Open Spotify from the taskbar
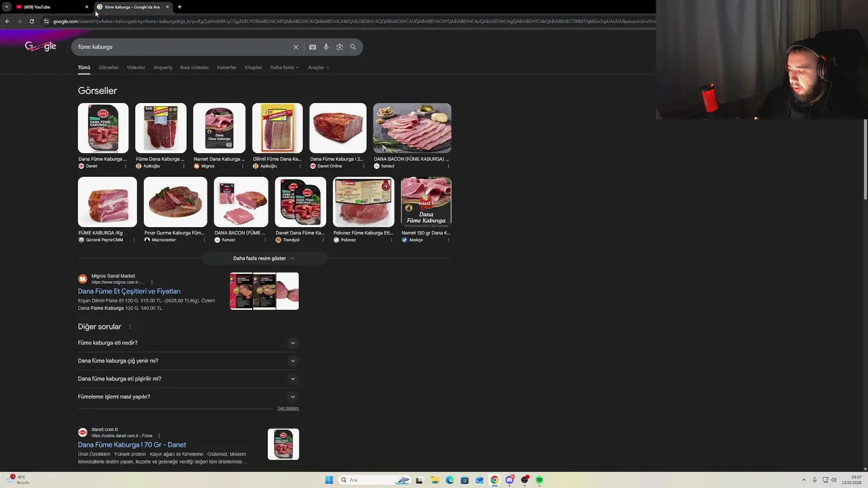 [539, 480]
